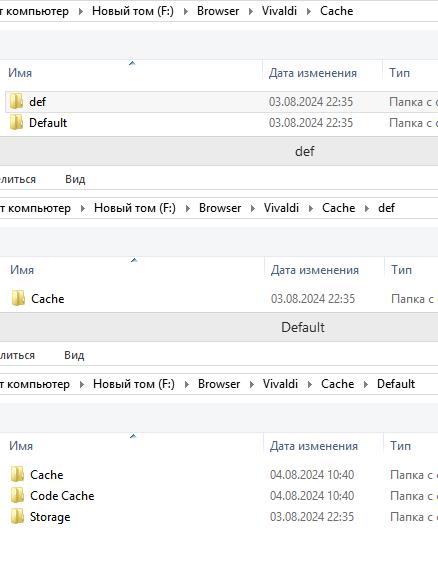This screenshot has height=572, width=438.
Task: Go to Browser in top address bar
Action: coord(218,11)
